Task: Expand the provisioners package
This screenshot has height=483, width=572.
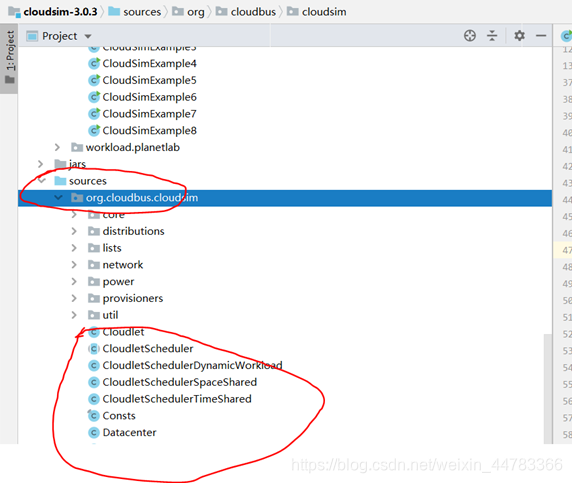Action: pyautogui.click(x=74, y=298)
